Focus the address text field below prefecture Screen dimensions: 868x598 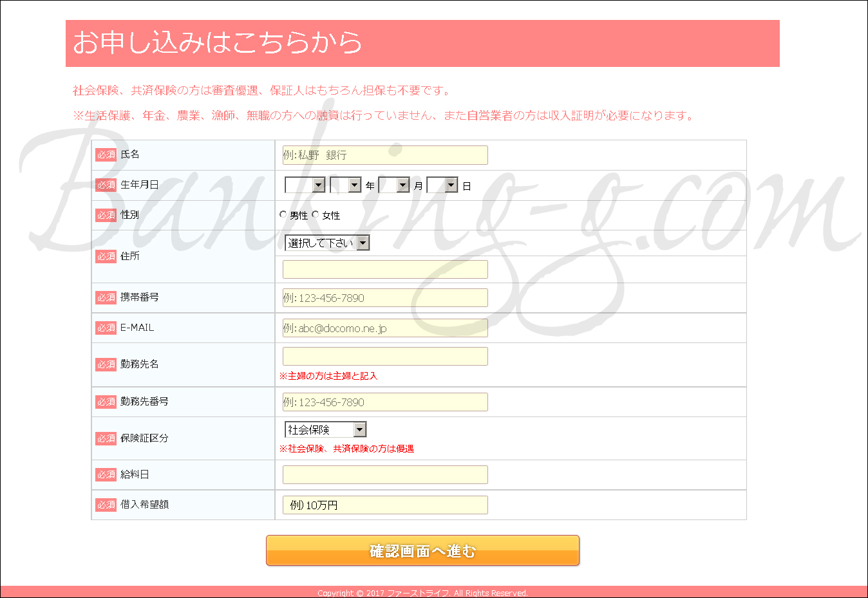(x=385, y=269)
